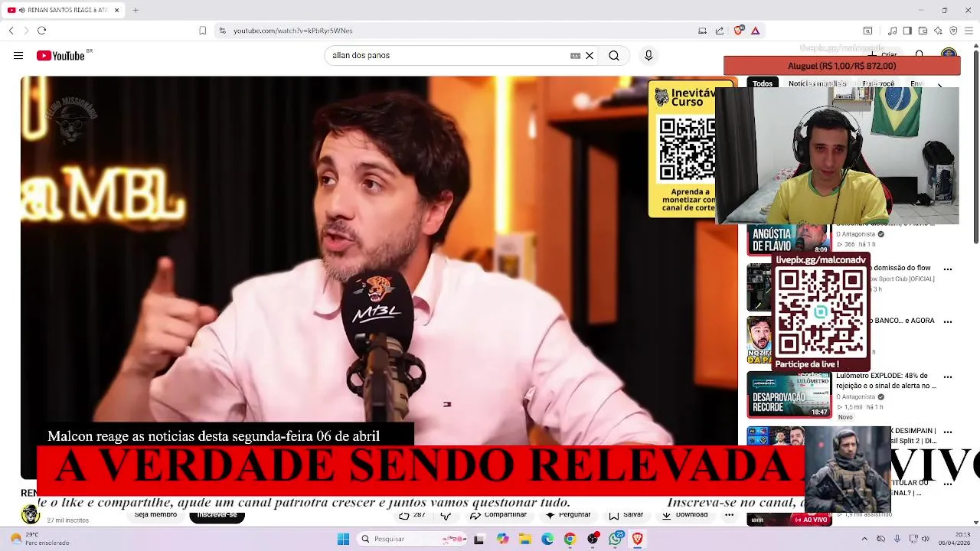Toggle the browser sidebar panel
980x551 pixels.
pos(907,31)
